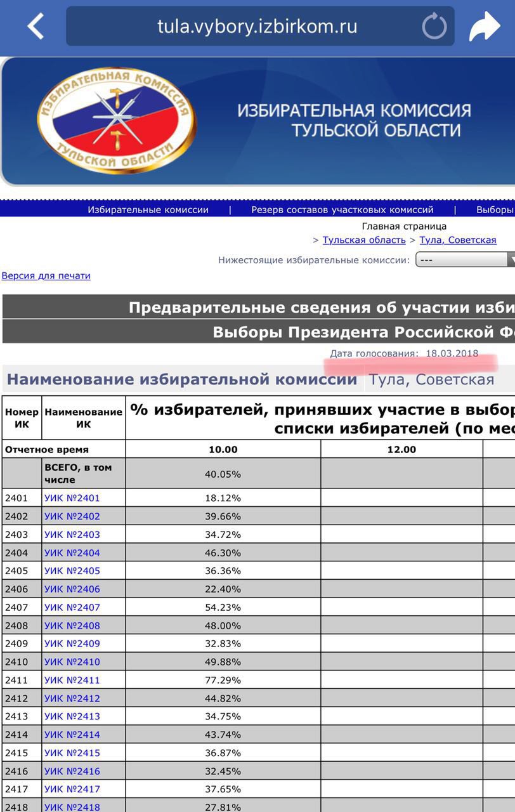The width and height of the screenshot is (515, 812).
Task: Select turnout value 18.12%
Action: click(223, 498)
